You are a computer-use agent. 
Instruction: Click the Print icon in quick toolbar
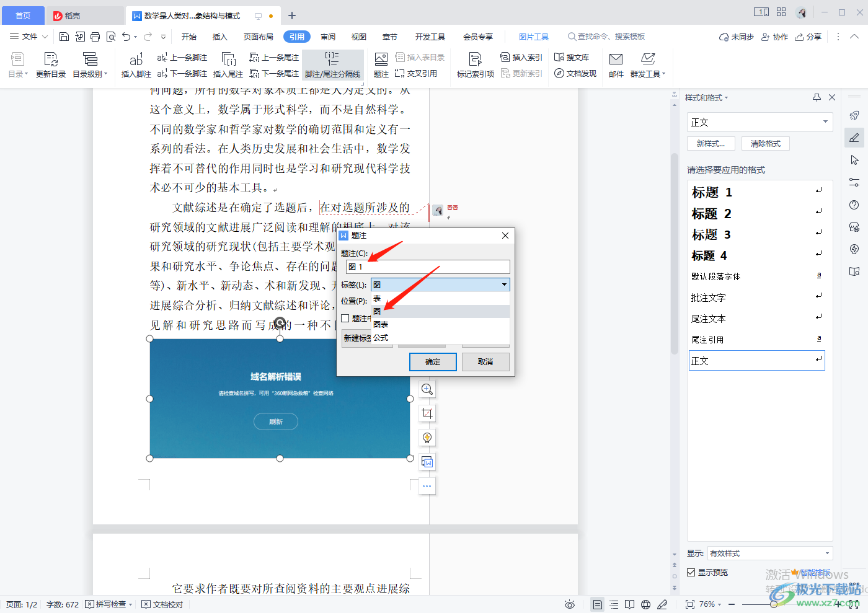click(95, 37)
